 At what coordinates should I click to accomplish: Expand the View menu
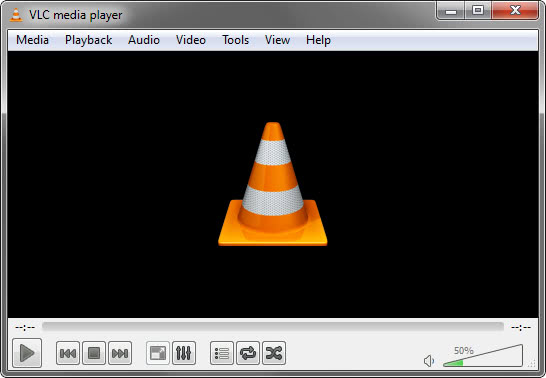click(278, 40)
